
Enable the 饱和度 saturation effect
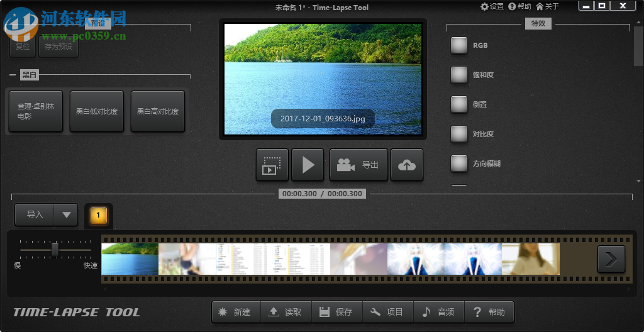pos(458,75)
